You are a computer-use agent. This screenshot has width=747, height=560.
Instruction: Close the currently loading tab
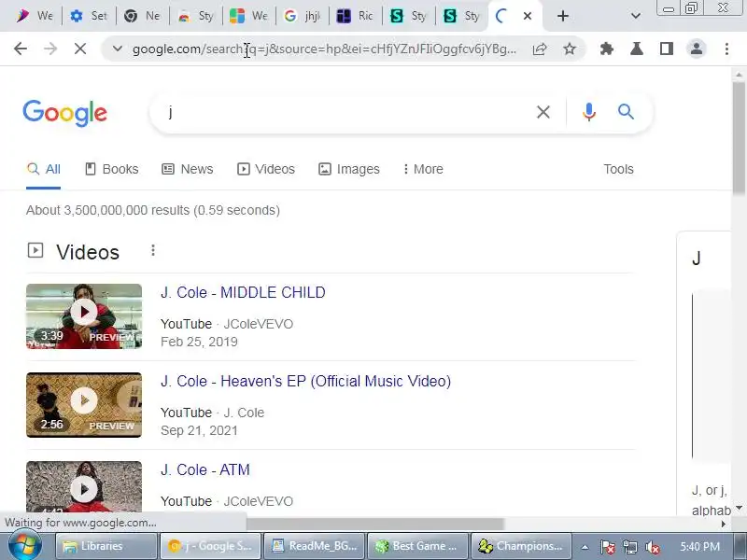click(528, 16)
